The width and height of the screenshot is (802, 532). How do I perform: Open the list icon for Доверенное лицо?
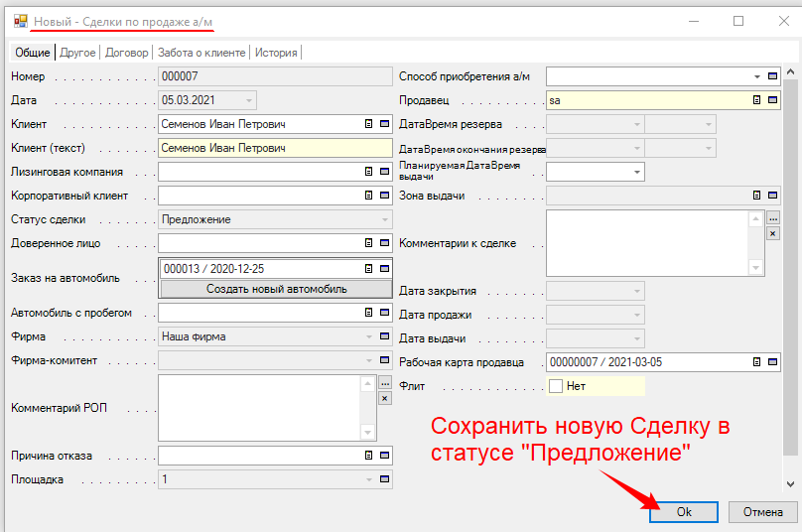click(369, 243)
